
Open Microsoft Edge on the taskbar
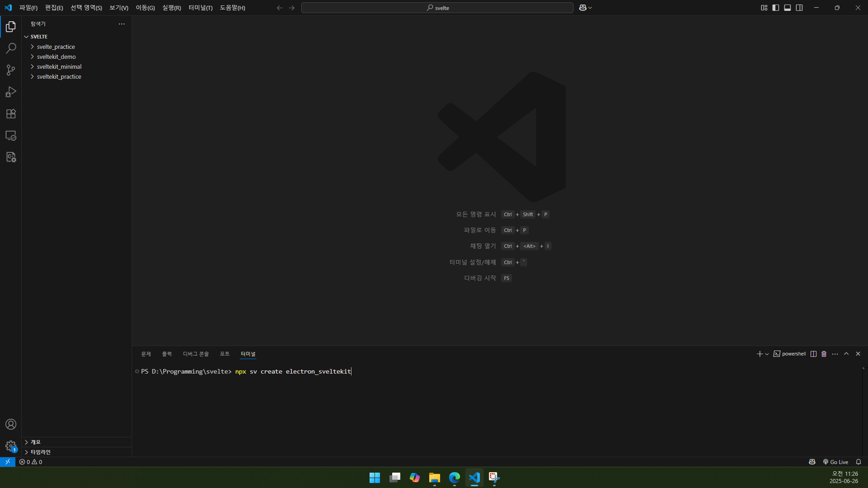(x=455, y=478)
